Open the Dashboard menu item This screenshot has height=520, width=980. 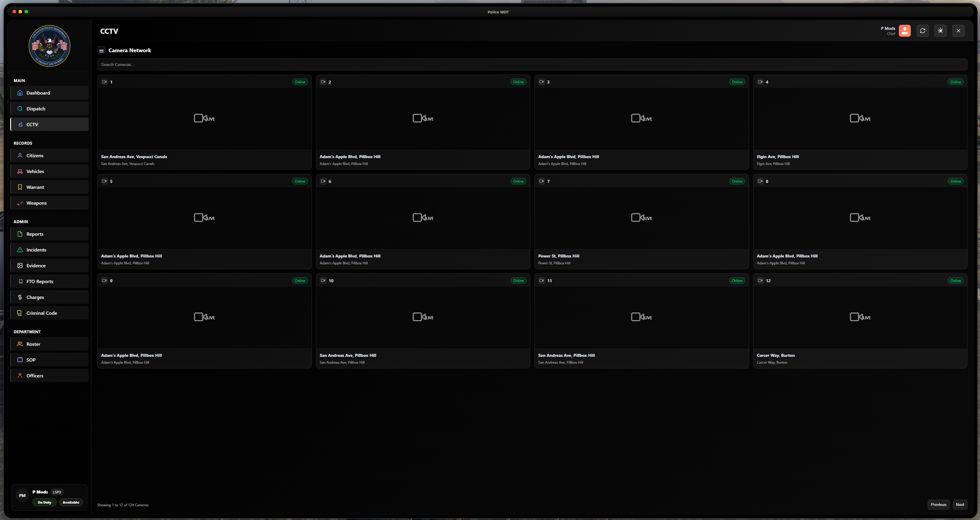pyautogui.click(x=50, y=93)
